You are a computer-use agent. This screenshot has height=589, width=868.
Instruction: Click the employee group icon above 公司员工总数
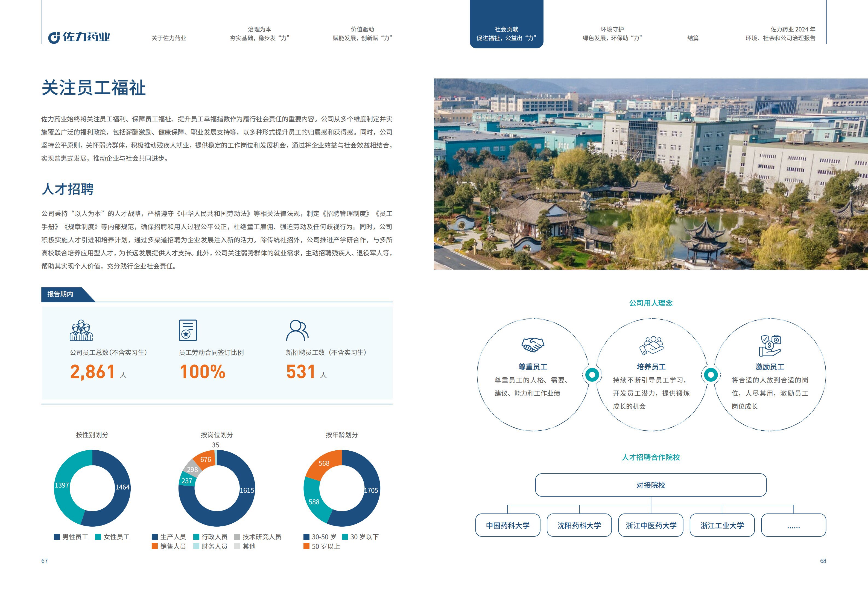point(81,330)
